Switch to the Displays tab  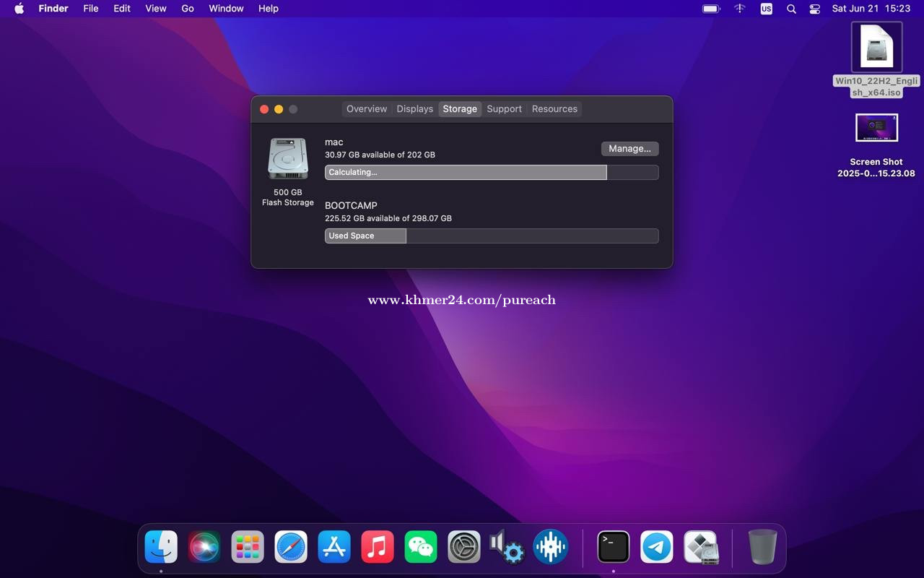pos(415,109)
